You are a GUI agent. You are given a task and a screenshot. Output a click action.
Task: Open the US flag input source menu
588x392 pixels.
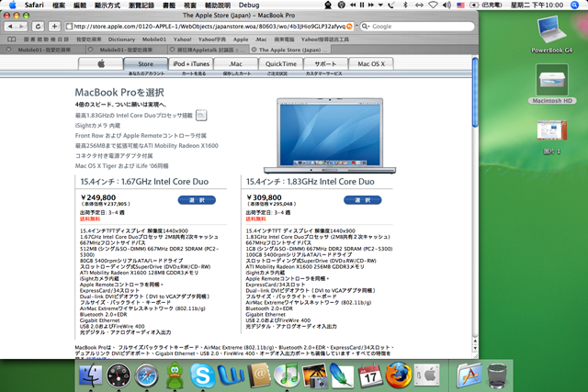click(x=460, y=5)
